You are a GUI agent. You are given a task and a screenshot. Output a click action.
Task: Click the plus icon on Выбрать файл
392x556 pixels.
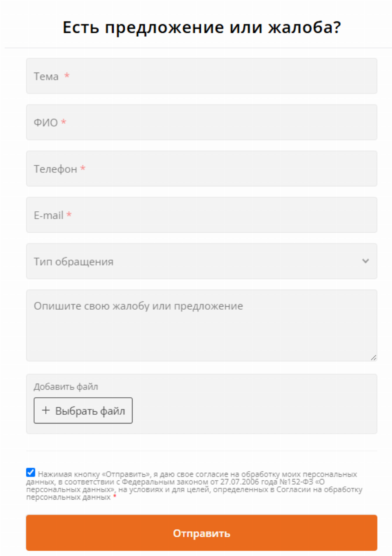coord(46,410)
